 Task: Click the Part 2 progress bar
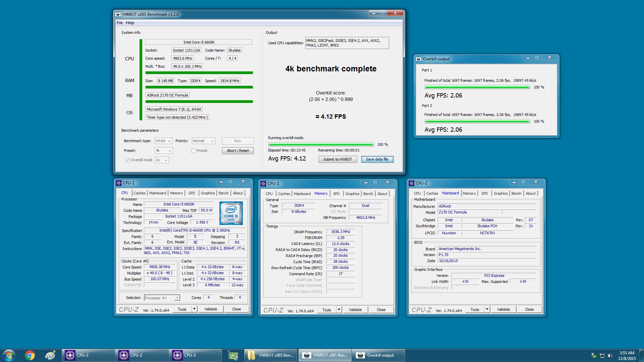477,122
